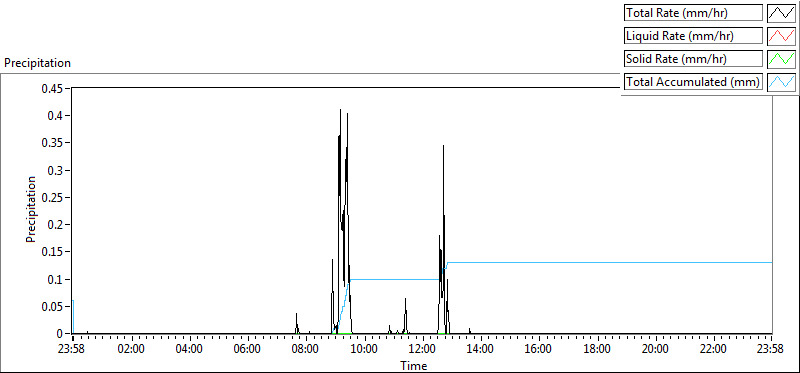Select the Solid Rate (mm/hr) legend label
This screenshot has height=373, width=800.
tap(693, 59)
